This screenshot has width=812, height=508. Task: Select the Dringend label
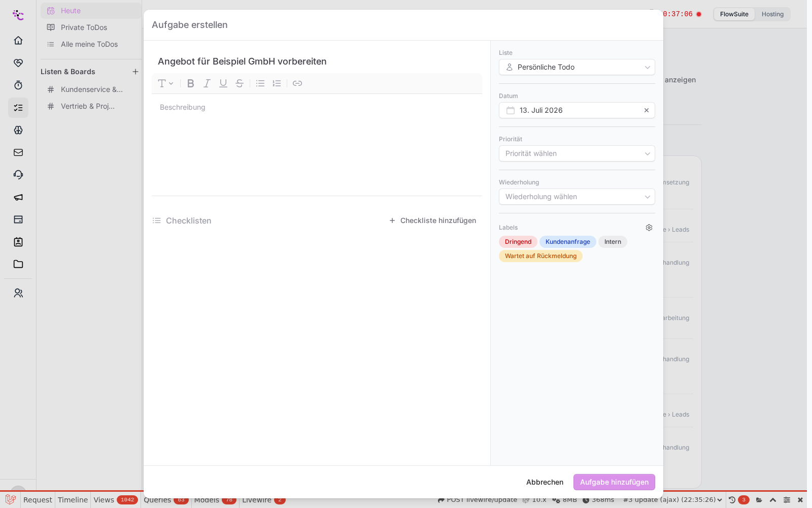coord(518,242)
